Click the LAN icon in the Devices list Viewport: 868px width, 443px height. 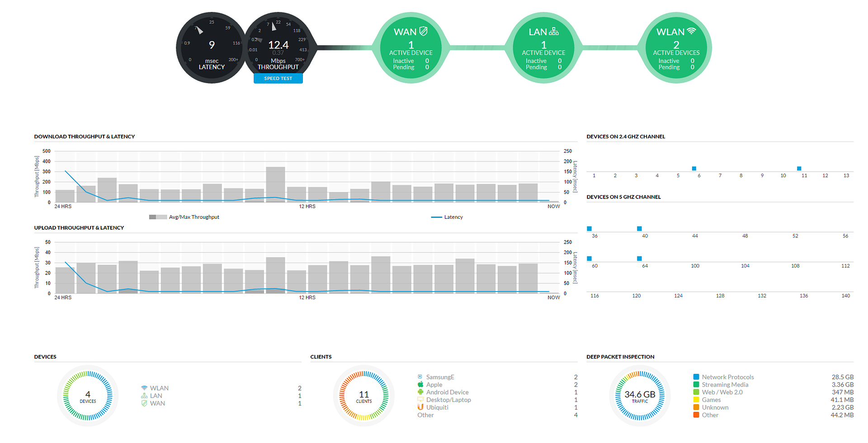tap(144, 396)
